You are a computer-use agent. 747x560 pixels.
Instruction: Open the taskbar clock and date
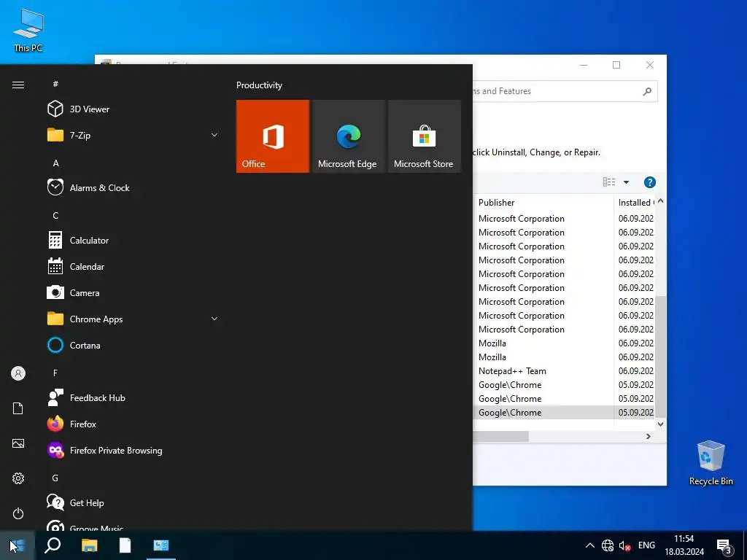684,545
